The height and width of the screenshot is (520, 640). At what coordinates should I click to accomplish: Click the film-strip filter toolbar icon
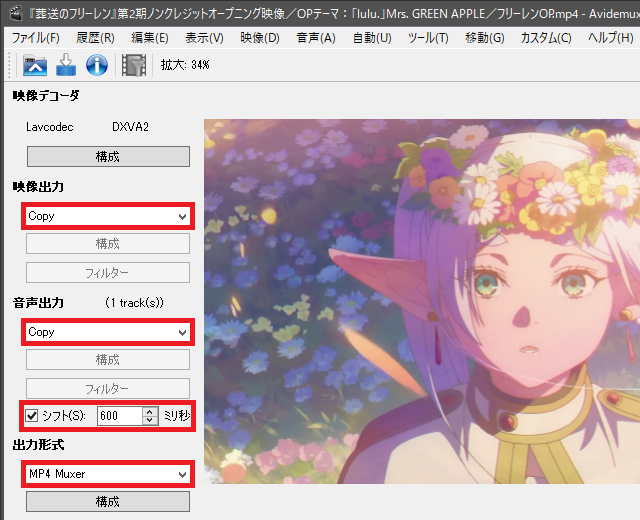point(133,65)
